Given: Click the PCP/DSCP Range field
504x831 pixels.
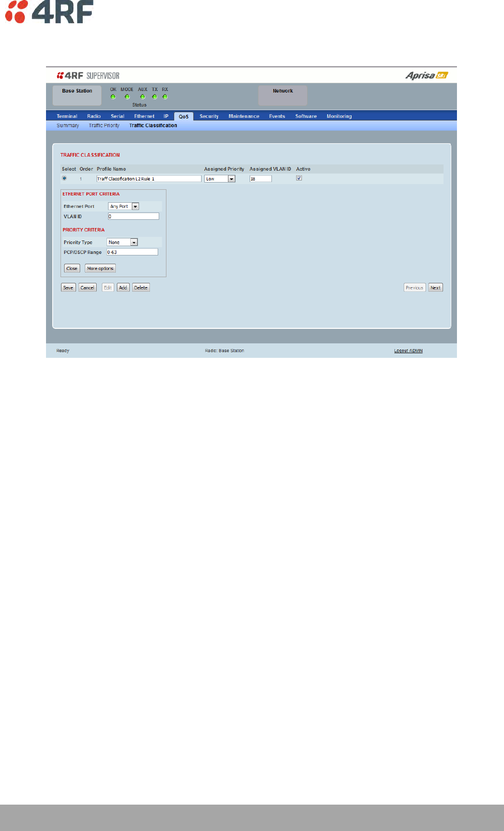Looking at the screenshot, I should (132, 252).
